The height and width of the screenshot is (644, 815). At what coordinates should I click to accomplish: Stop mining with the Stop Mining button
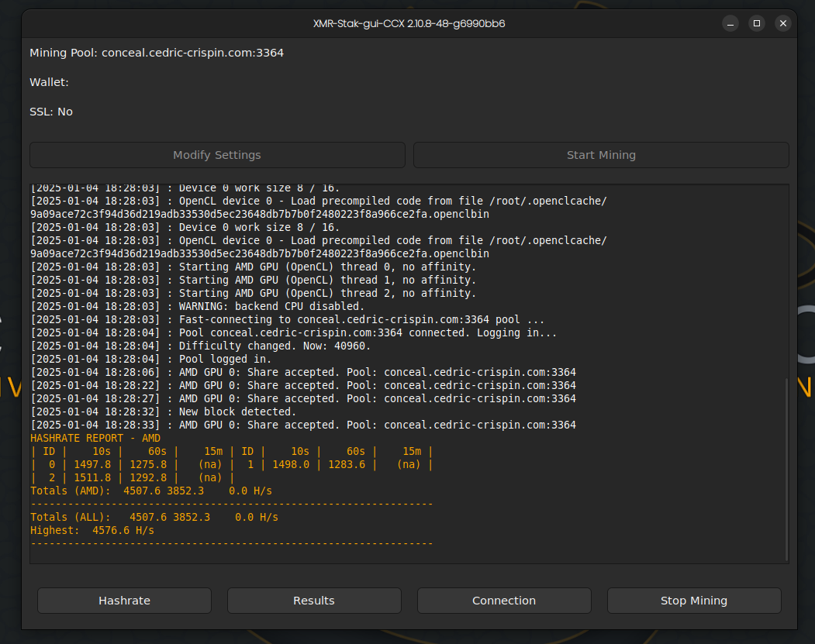tap(694, 601)
